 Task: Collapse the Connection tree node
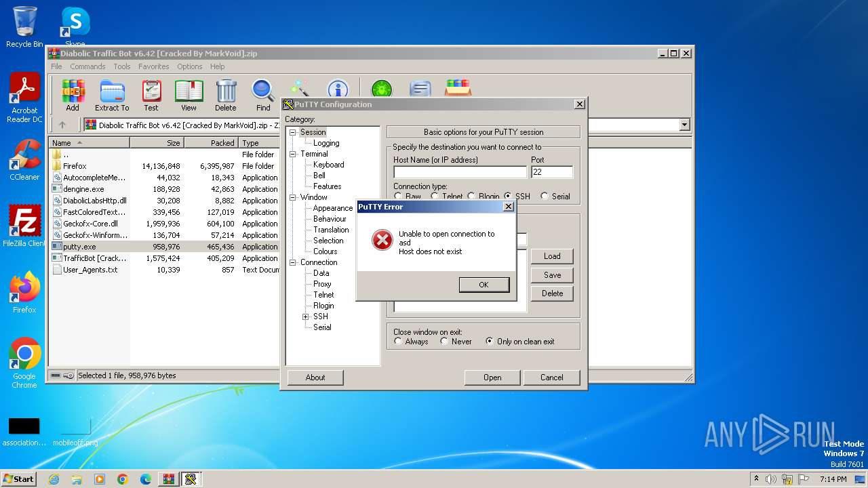pos(293,262)
